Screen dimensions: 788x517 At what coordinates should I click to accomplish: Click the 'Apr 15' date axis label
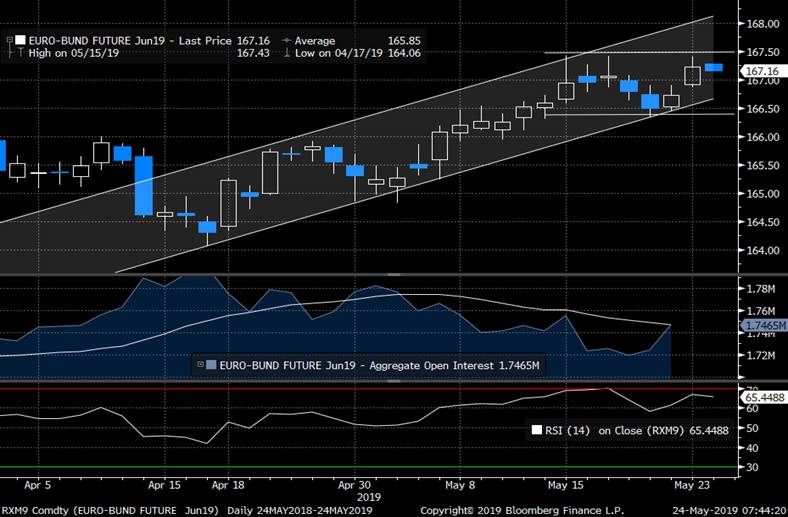coord(164,486)
